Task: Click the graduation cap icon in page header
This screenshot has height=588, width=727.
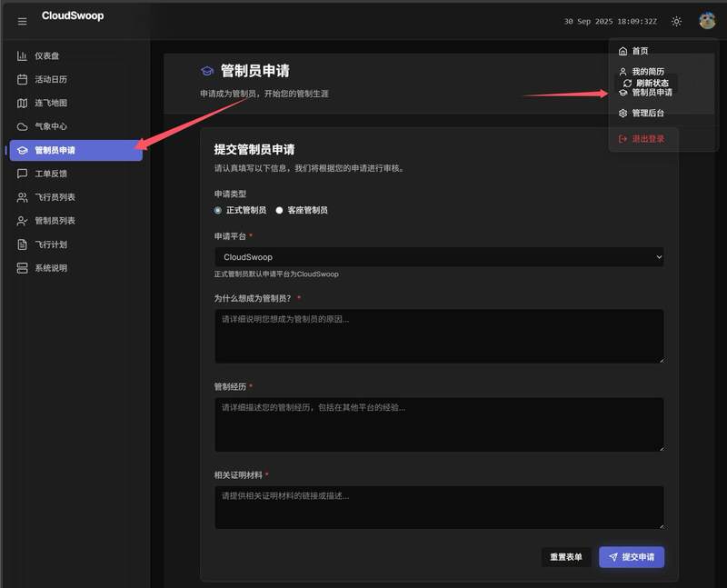Action: point(207,71)
